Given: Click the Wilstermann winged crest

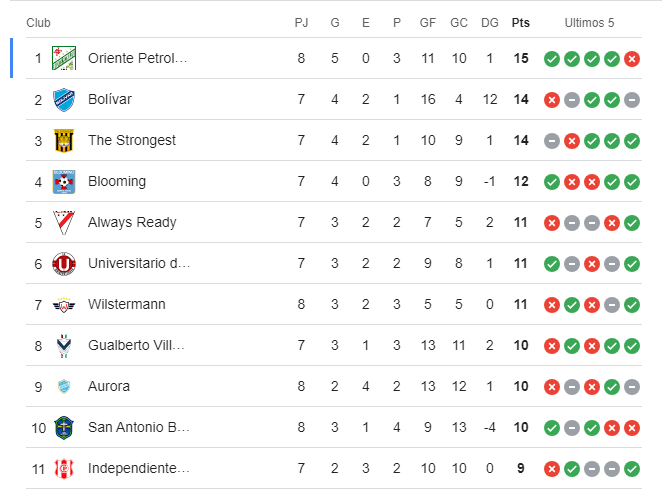Looking at the screenshot, I should [64, 305].
